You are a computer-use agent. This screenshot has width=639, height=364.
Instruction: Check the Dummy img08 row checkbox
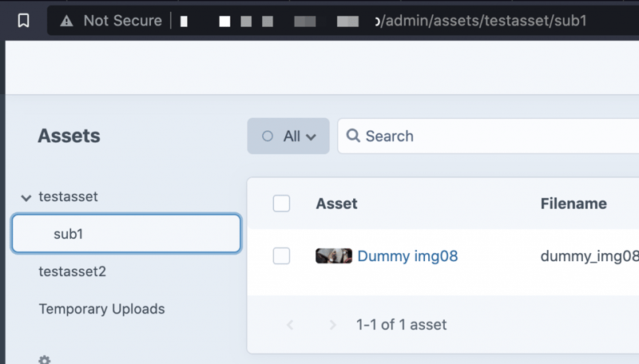281,256
